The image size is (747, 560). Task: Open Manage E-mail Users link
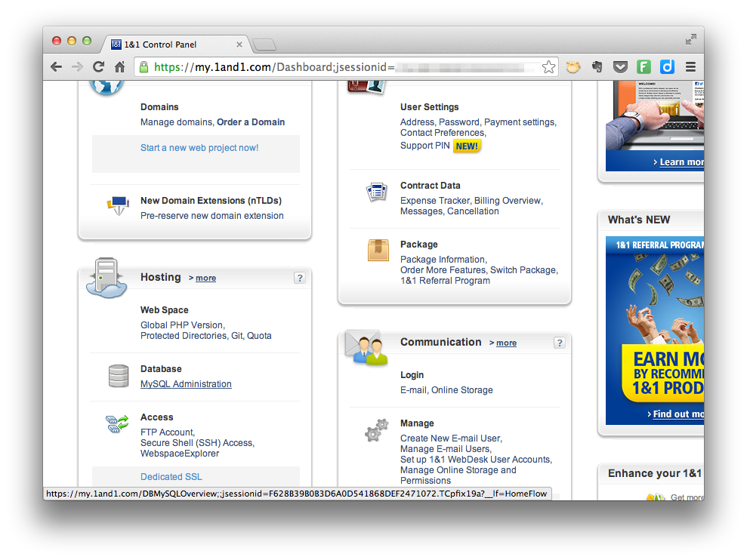[x=445, y=448]
